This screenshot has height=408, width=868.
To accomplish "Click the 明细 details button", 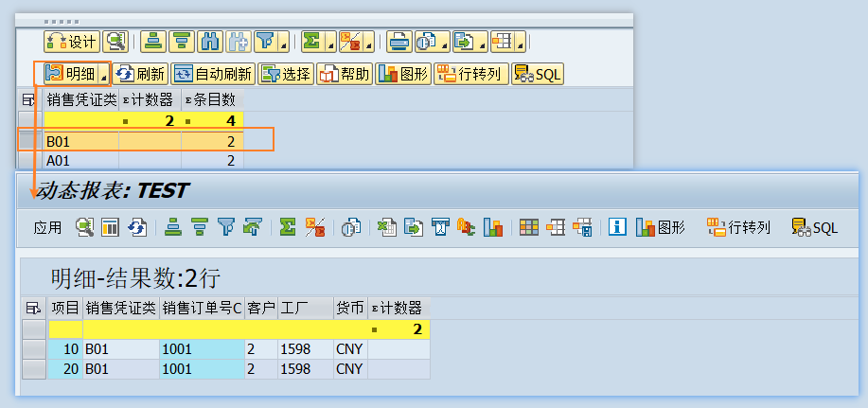I will (x=70, y=74).
